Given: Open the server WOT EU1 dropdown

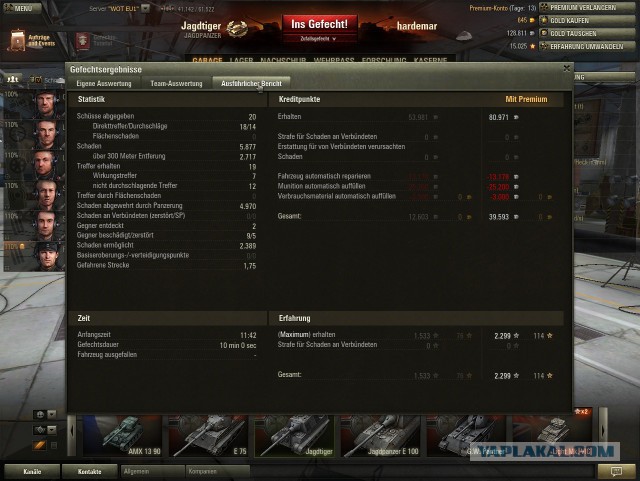Looking at the screenshot, I should (x=145, y=8).
